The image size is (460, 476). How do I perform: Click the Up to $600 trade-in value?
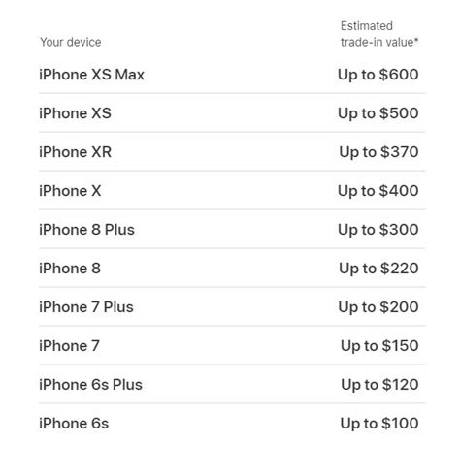[x=378, y=75]
